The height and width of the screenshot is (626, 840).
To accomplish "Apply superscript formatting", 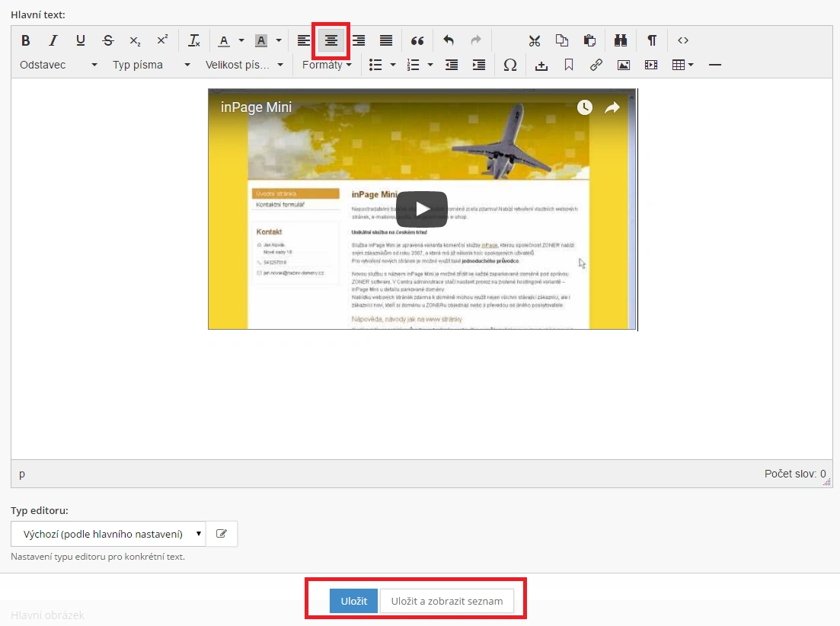I will (162, 40).
